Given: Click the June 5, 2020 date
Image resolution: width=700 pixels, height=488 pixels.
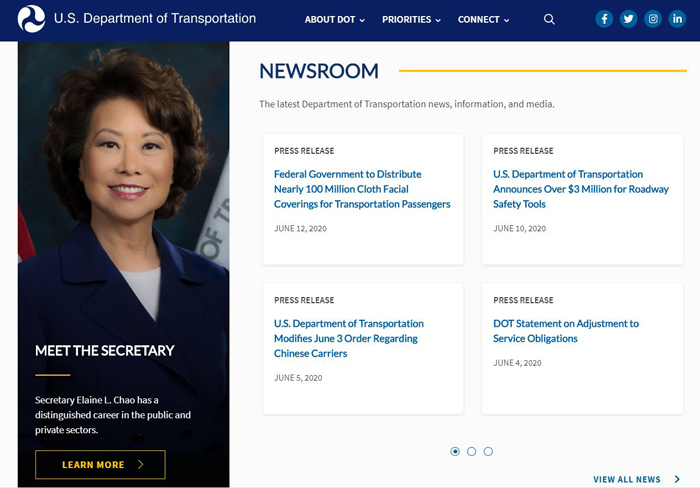Looking at the screenshot, I should point(298,378).
